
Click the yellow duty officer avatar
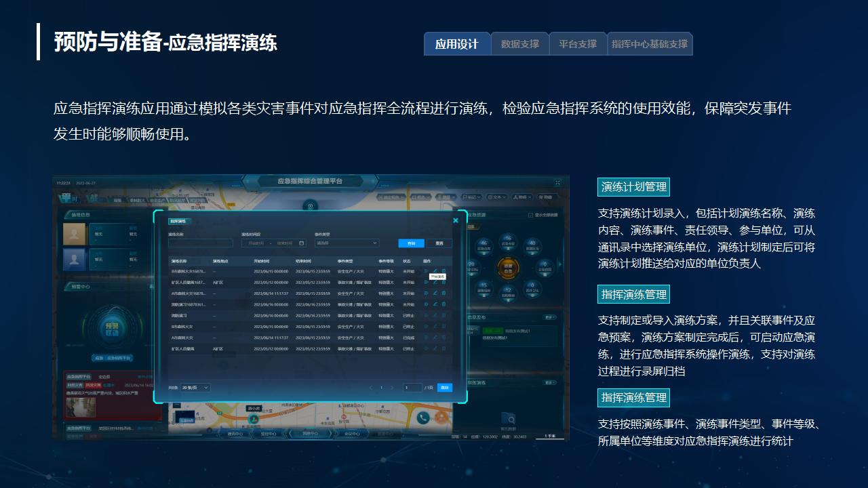(75, 234)
